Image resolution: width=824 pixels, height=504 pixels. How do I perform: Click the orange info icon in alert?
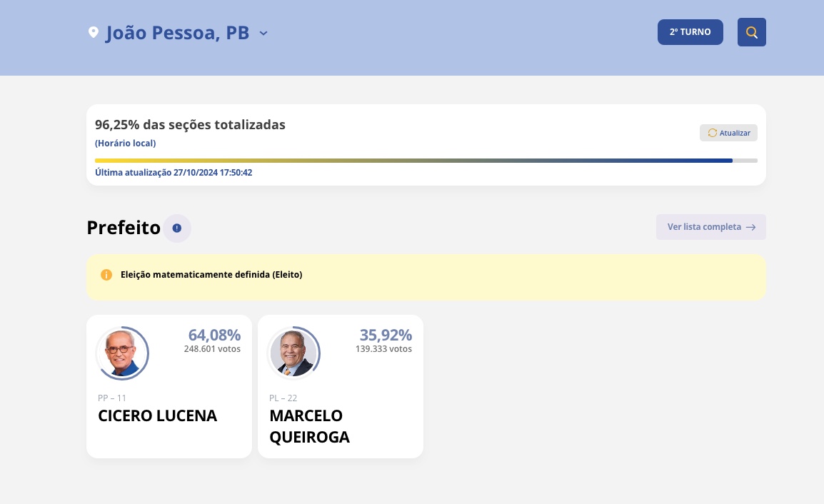pyautogui.click(x=106, y=275)
